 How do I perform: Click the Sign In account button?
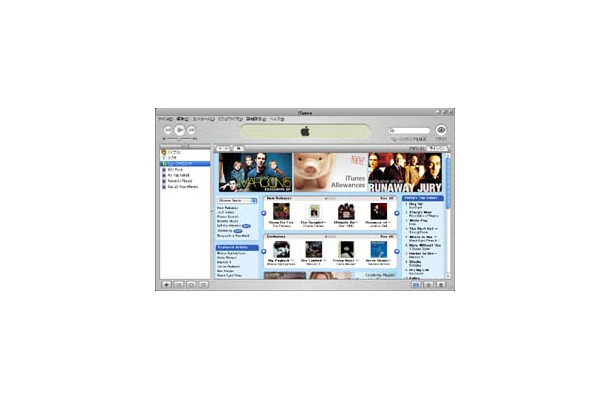pos(437,148)
